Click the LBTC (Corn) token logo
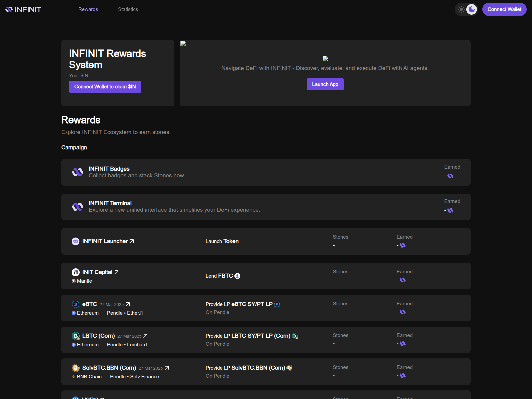 pyautogui.click(x=76, y=336)
